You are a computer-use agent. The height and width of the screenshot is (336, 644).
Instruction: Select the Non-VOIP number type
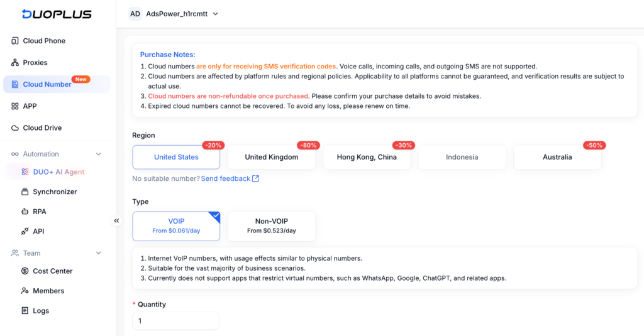point(272,226)
